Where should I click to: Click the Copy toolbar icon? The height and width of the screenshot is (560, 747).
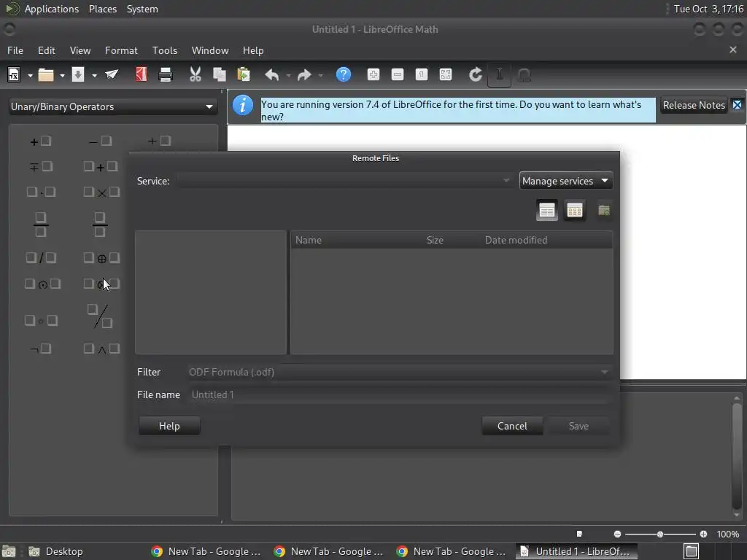coord(219,74)
